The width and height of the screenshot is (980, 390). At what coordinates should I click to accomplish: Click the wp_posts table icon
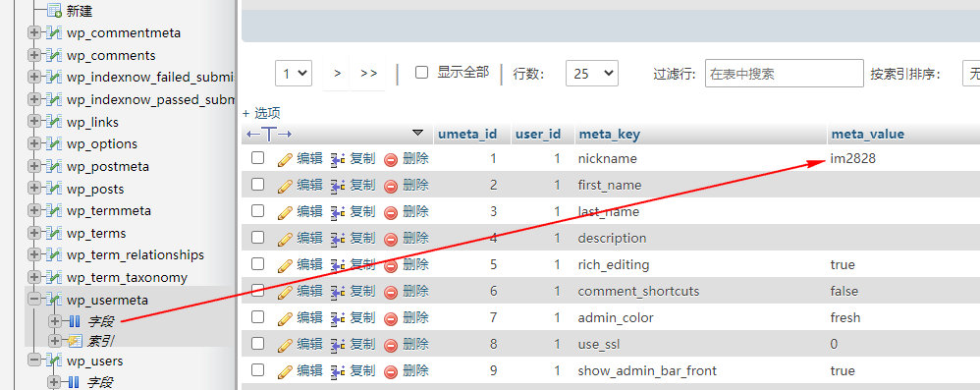point(54,189)
